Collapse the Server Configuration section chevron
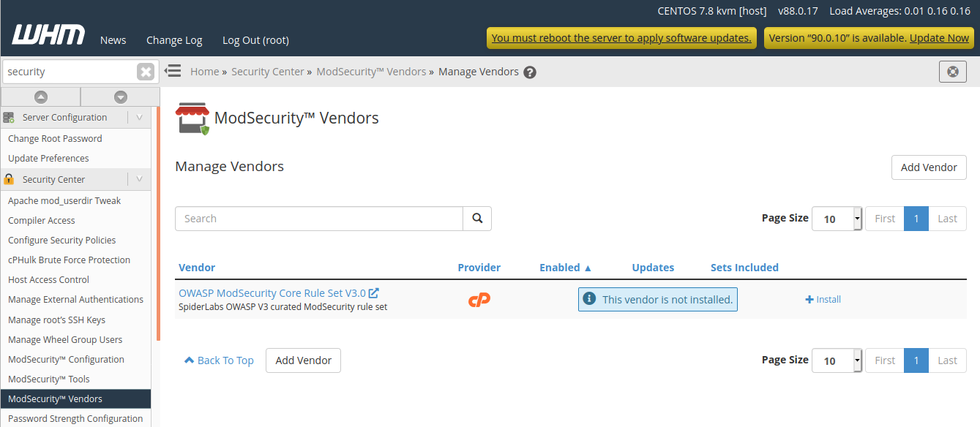Image resolution: width=980 pixels, height=427 pixels. point(139,117)
